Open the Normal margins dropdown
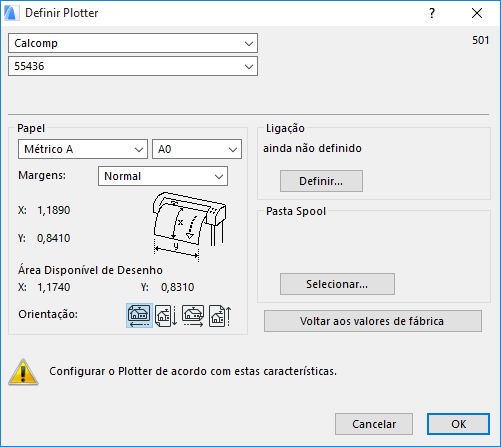Viewport: 501px width, 447px height. [163, 176]
